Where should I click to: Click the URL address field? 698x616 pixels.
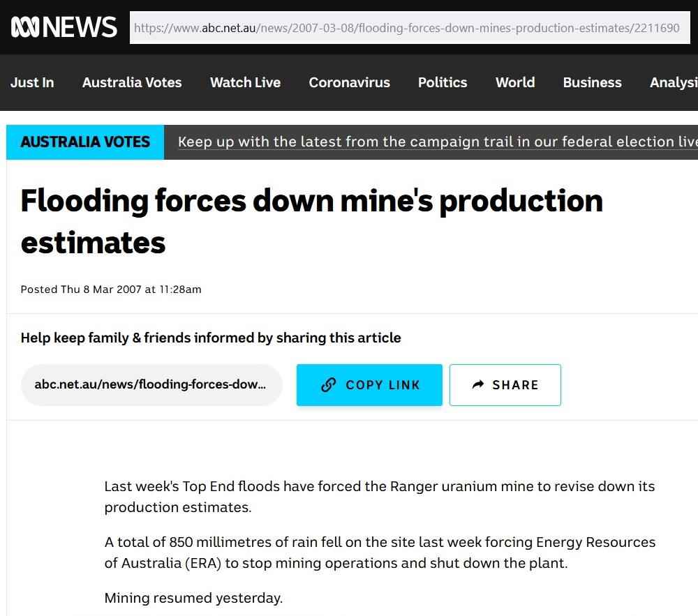(x=410, y=28)
